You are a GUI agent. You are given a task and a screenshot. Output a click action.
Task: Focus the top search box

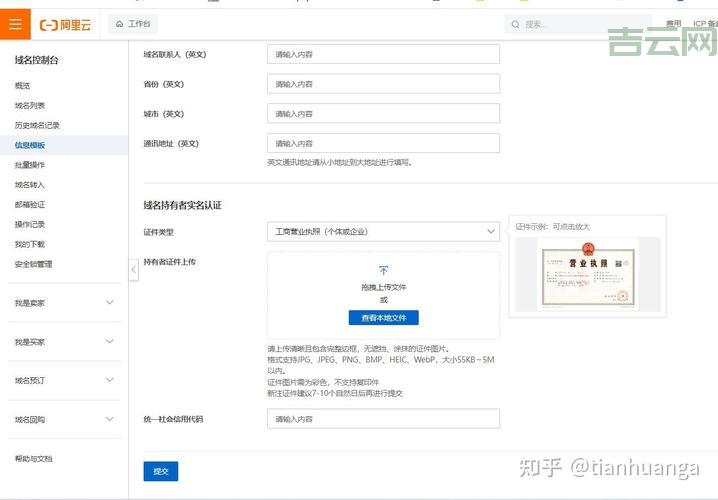(x=578, y=24)
